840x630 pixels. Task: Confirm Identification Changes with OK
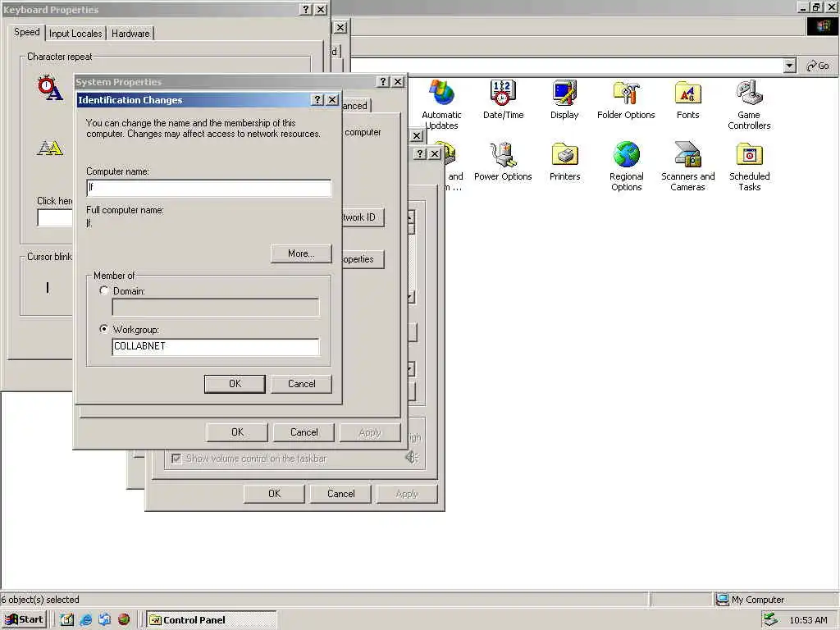tap(235, 384)
